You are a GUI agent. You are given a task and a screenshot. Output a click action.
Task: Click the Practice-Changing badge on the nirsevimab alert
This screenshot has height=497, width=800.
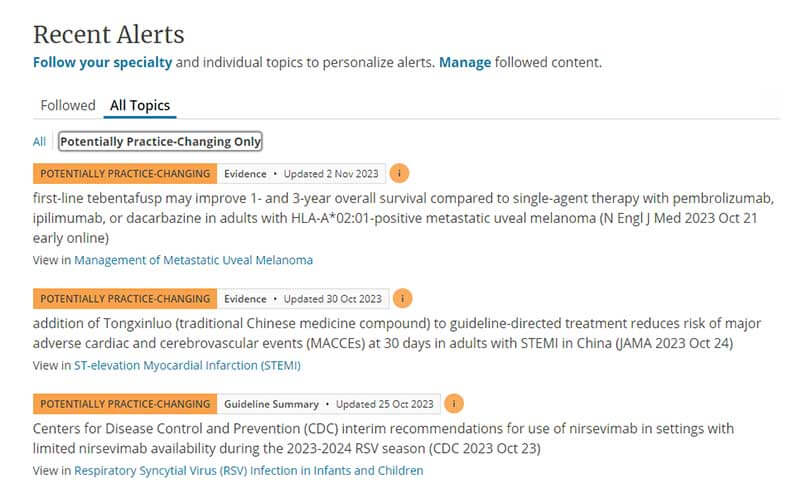tap(125, 404)
